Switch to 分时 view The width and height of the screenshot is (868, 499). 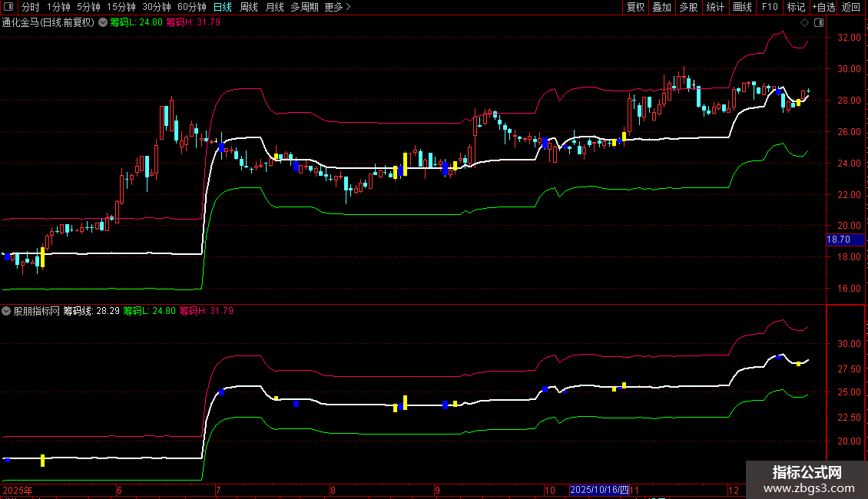31,7
